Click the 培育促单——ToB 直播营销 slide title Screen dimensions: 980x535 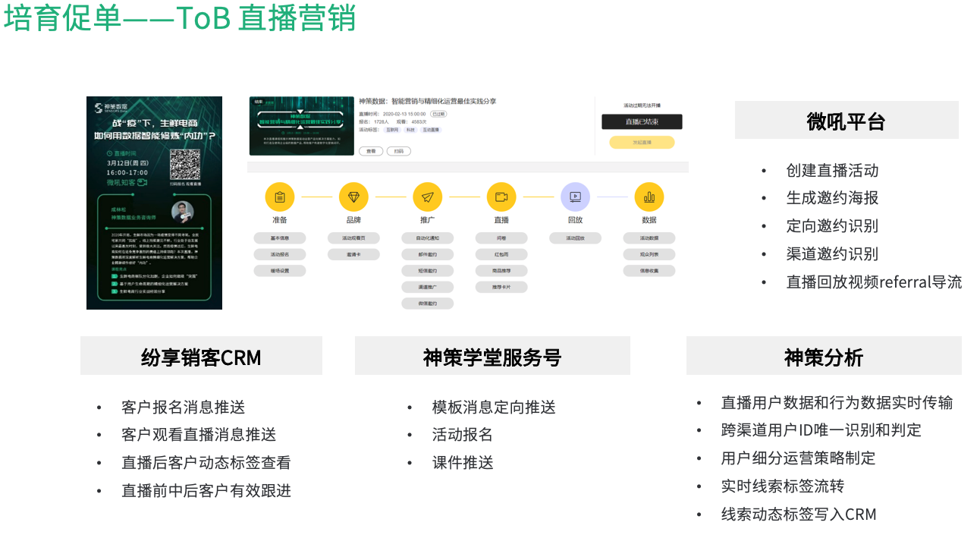pyautogui.click(x=180, y=18)
